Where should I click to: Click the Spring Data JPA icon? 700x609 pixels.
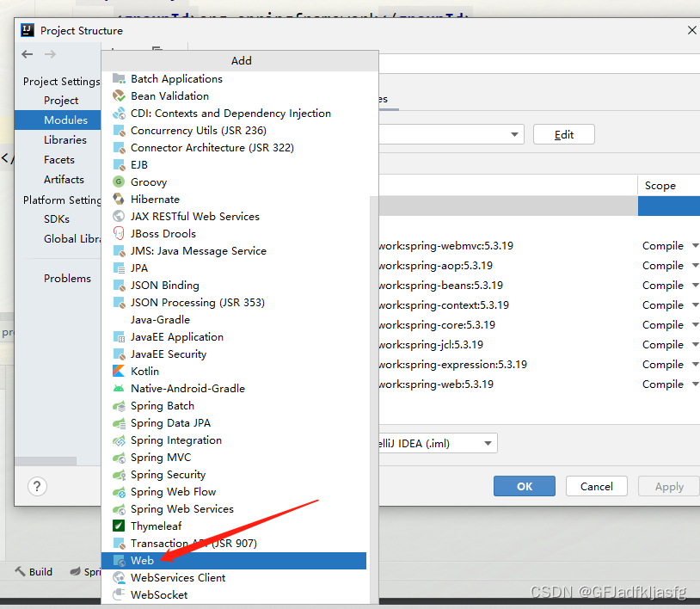pyautogui.click(x=119, y=423)
